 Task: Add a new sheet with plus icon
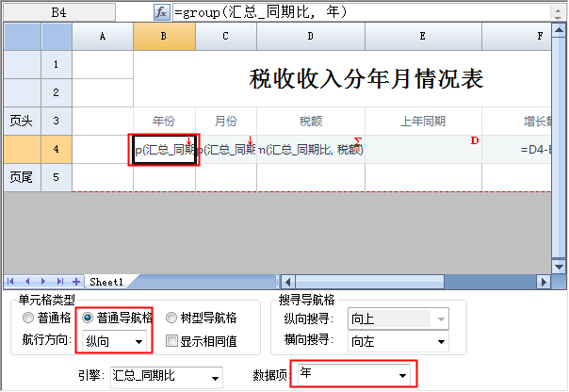(x=75, y=282)
